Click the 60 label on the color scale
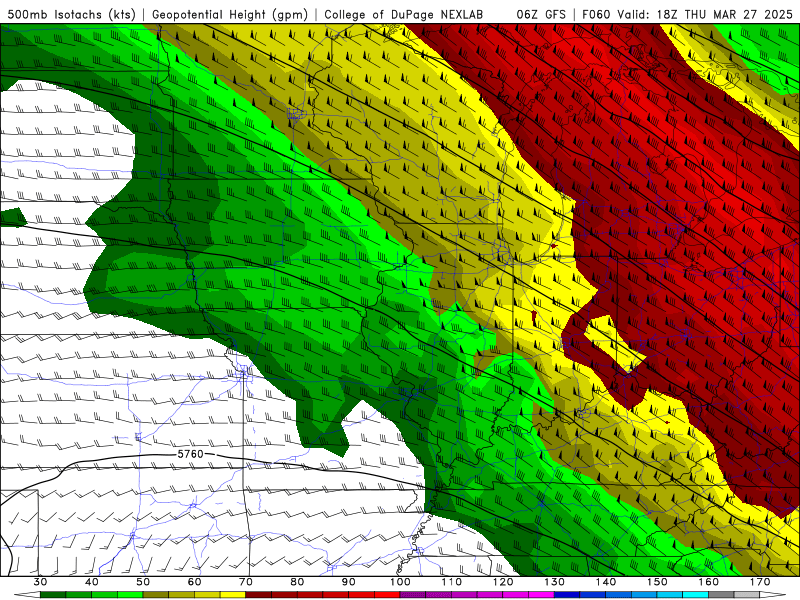The height and width of the screenshot is (600, 800). point(194,582)
